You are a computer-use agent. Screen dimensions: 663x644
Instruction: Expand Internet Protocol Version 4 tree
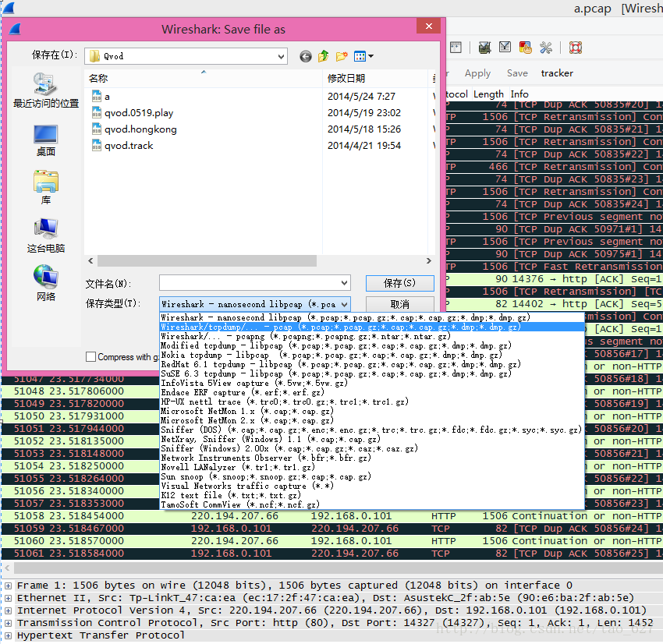point(8,610)
